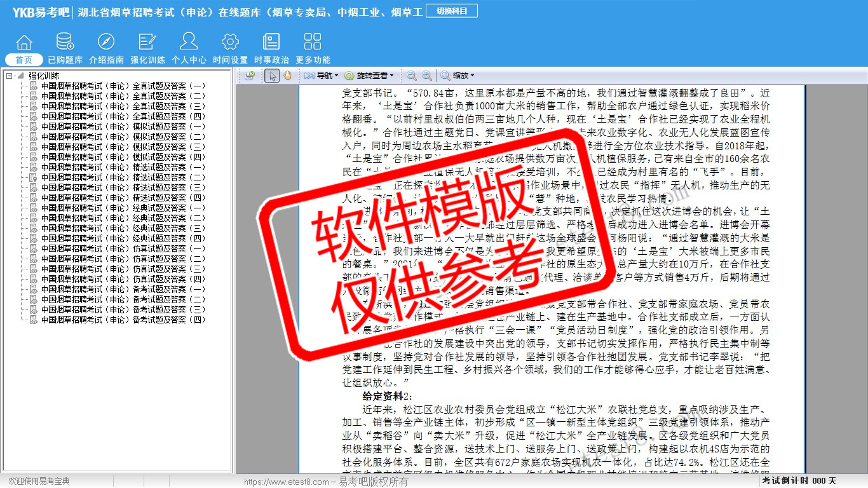Open 个人中心 personal center
Screen dimensions: 868x488
coord(189,49)
